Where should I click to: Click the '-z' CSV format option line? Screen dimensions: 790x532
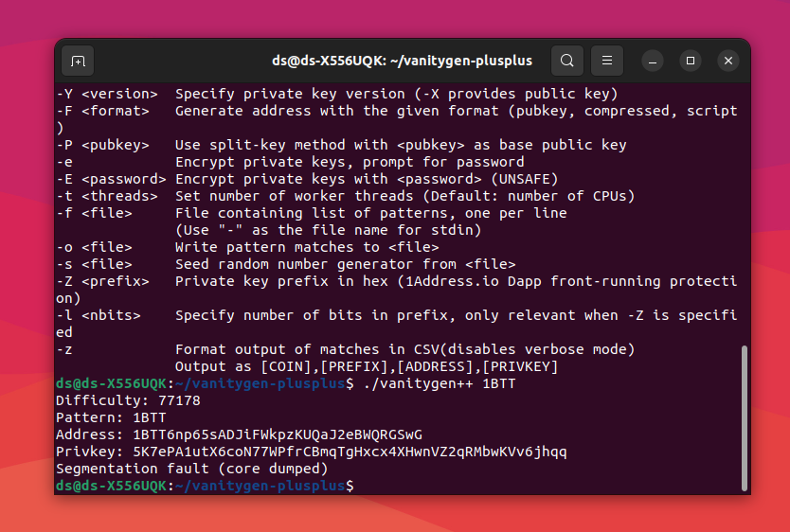click(345, 349)
